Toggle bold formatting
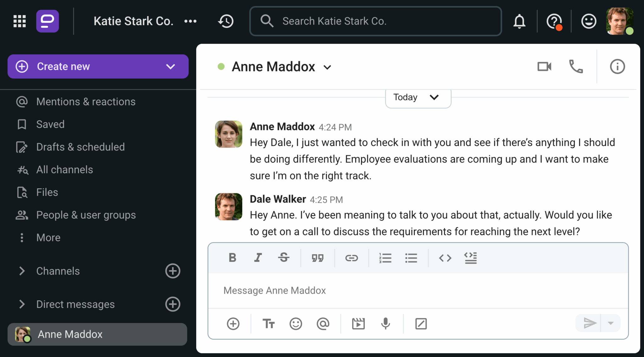644x357 pixels. click(x=232, y=258)
